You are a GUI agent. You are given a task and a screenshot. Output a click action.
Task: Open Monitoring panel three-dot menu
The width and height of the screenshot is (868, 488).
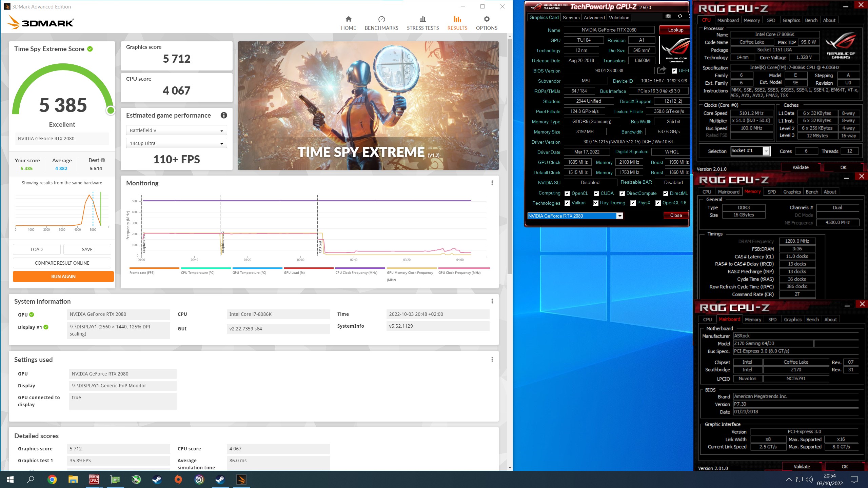pos(492,183)
